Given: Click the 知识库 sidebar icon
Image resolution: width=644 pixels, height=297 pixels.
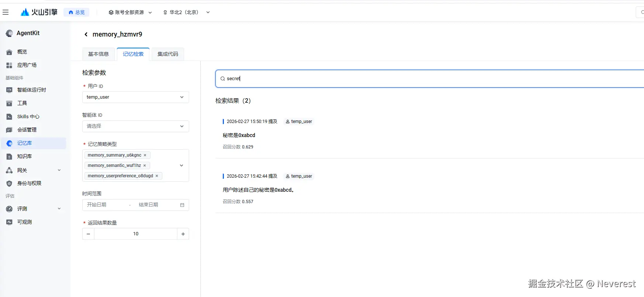Looking at the screenshot, I should 9,157.
